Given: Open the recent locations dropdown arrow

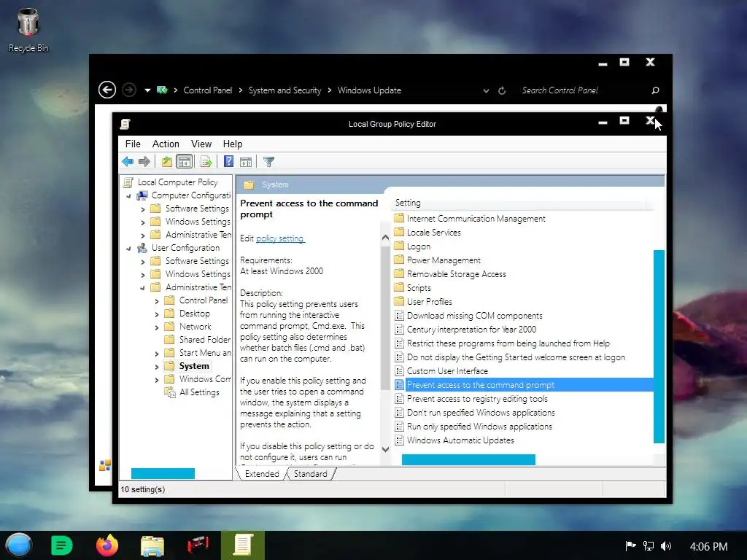Looking at the screenshot, I should pos(147,90).
